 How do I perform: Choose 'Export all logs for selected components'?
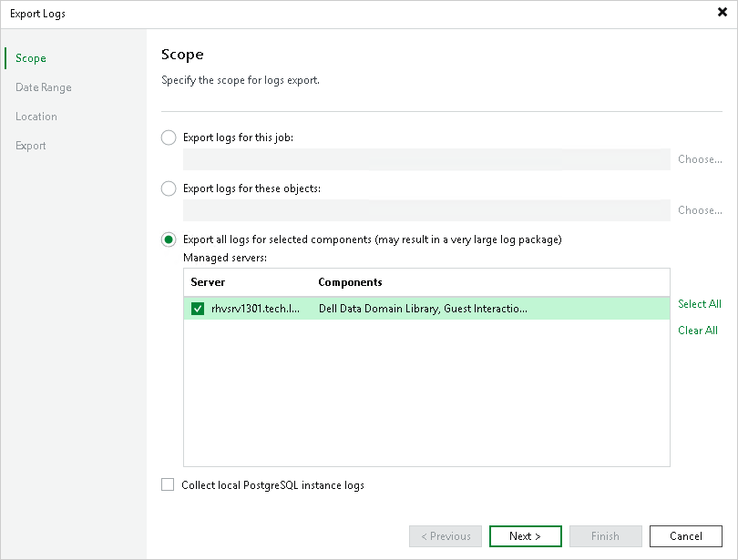click(169, 239)
